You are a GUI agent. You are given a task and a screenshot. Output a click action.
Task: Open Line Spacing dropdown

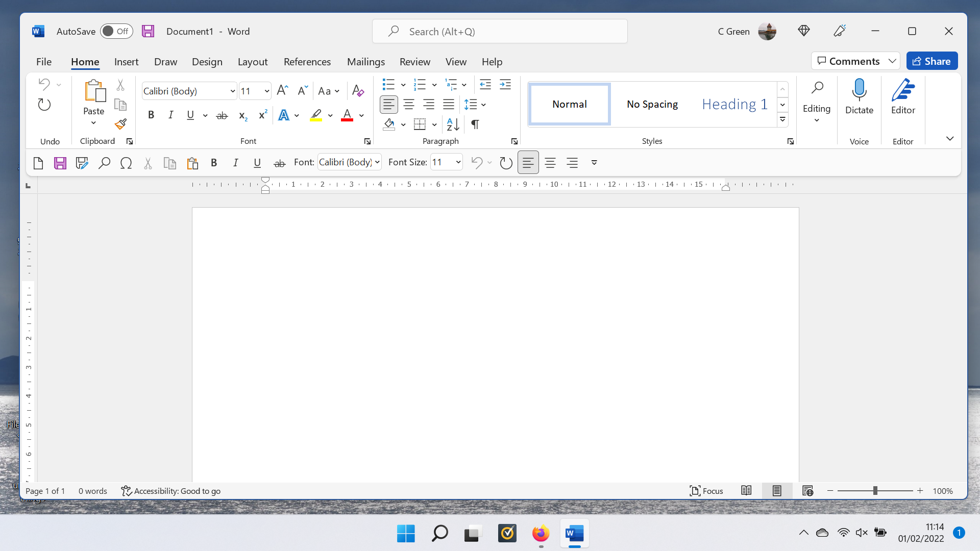pyautogui.click(x=475, y=105)
